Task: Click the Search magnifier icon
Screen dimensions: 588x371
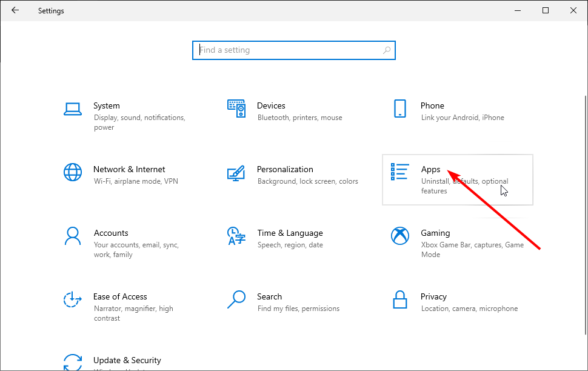Action: pos(236,299)
